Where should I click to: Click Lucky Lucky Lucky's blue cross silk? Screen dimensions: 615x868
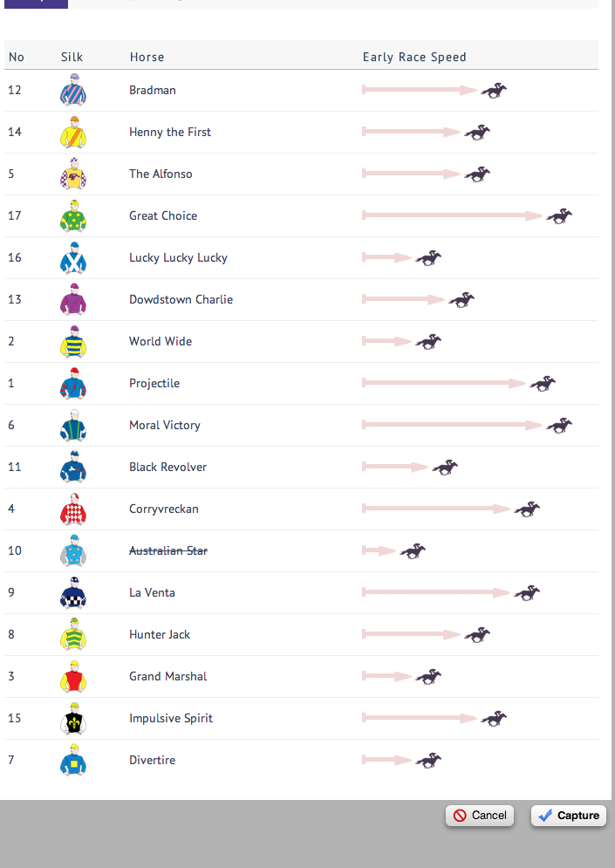point(73,257)
